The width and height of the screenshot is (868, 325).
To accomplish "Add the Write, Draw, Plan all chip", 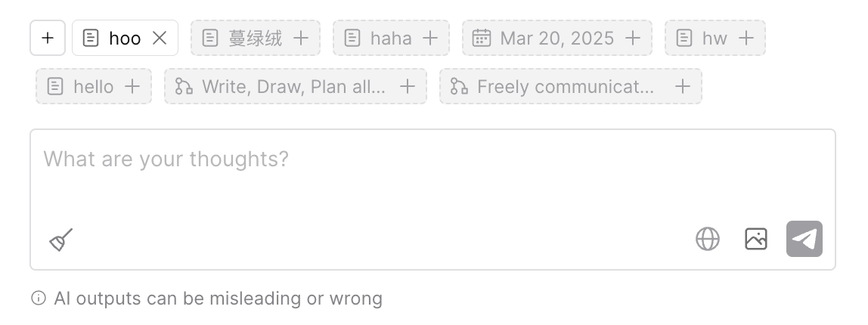I will tap(408, 86).
